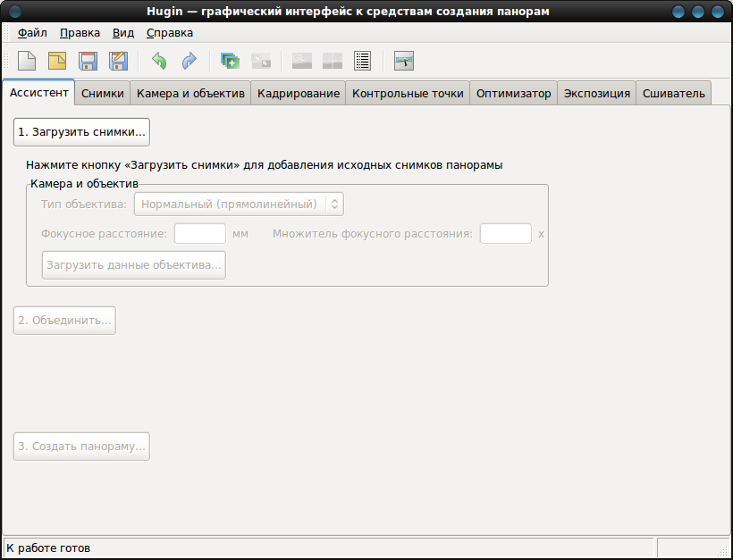Save the project using the floppy disk icon
This screenshot has width=733, height=560.
click(88, 61)
